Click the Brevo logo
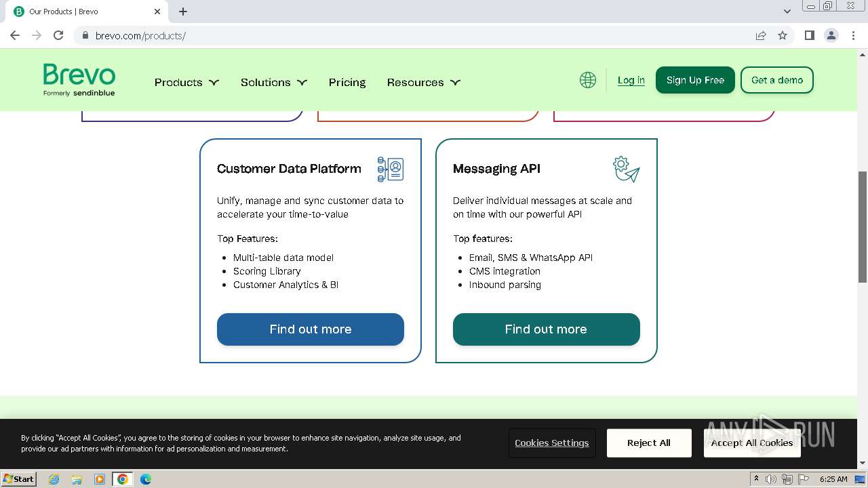 (x=79, y=80)
